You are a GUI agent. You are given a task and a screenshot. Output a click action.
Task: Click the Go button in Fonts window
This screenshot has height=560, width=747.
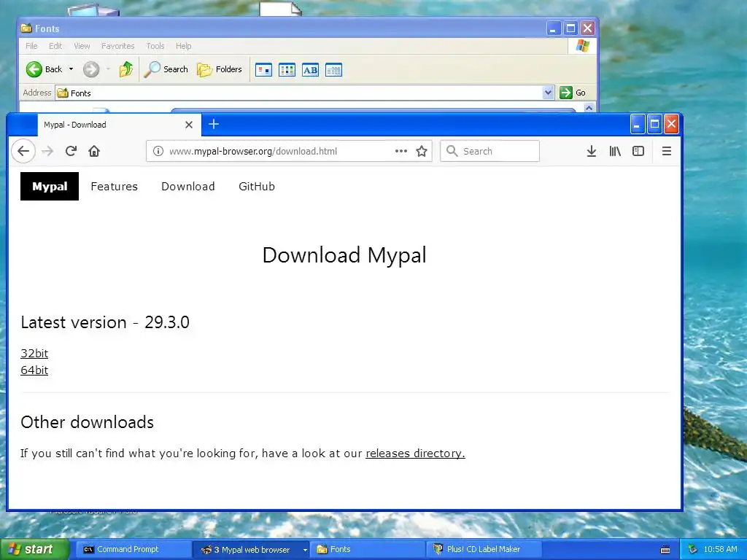[x=572, y=93]
